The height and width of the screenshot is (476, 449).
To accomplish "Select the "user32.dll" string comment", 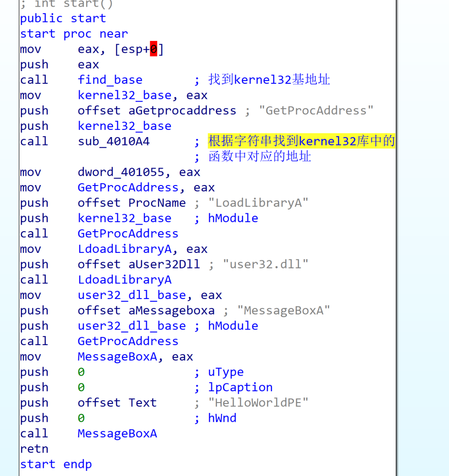I will 265,265.
